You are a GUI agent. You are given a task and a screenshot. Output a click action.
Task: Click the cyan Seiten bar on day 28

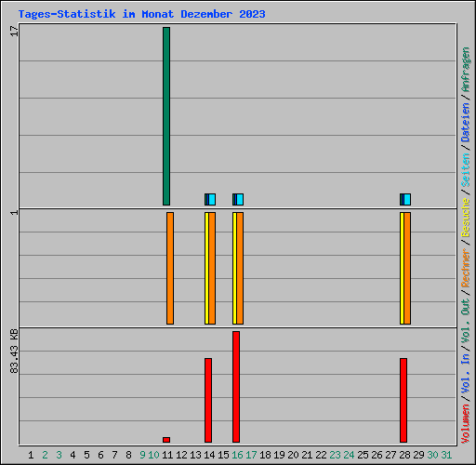click(x=407, y=200)
